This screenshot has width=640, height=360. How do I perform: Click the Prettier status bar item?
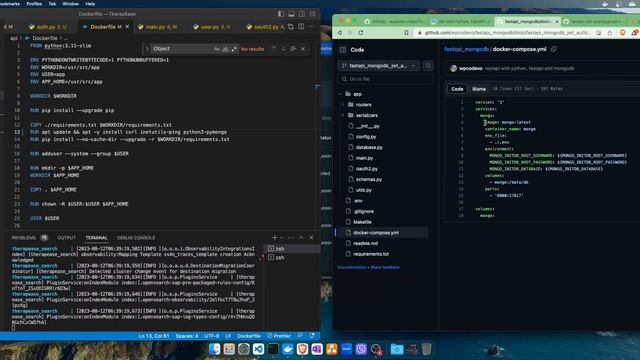279,336
